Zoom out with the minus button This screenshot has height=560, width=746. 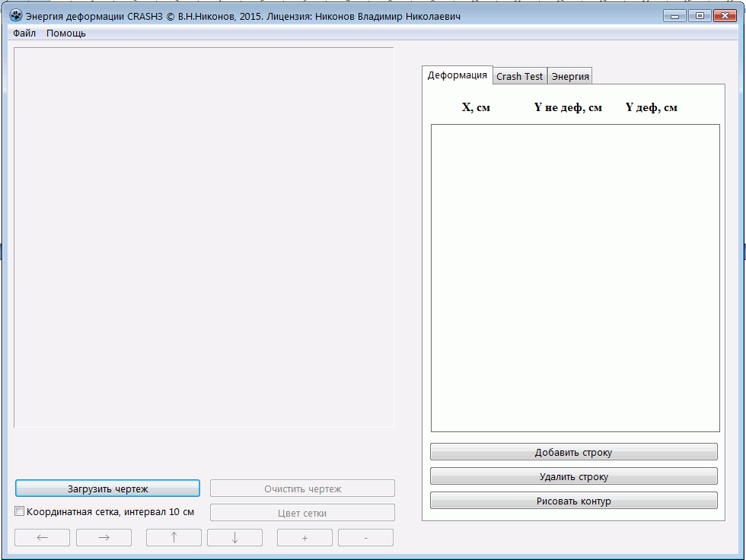365,538
